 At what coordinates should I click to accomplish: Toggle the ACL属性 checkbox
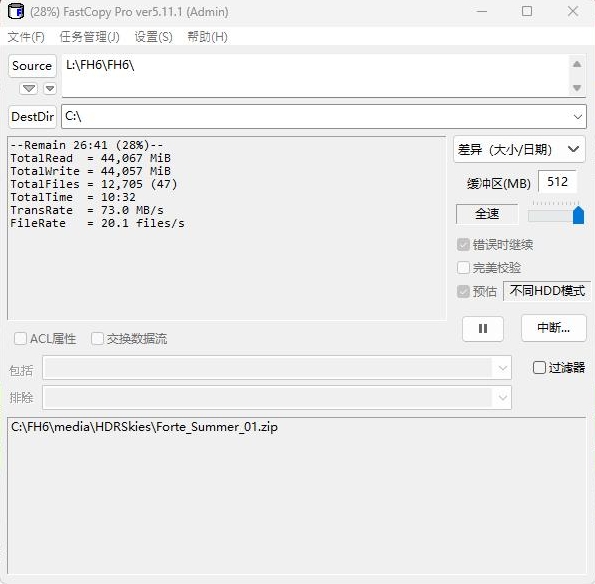click(x=20, y=338)
